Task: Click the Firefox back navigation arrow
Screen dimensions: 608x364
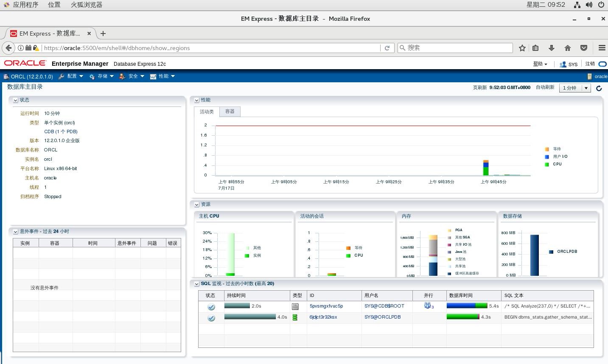Action: coord(8,48)
